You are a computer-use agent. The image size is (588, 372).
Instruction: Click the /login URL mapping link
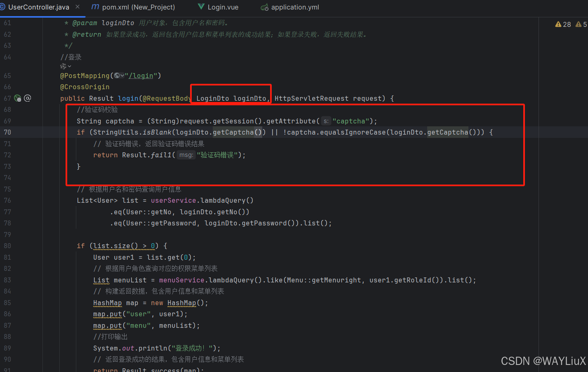click(x=141, y=76)
